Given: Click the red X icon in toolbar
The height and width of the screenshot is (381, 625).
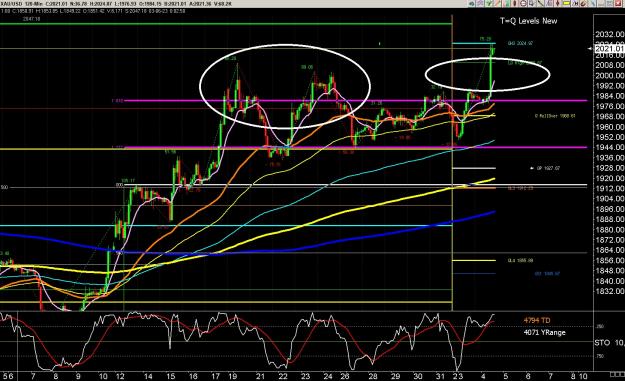Looking at the screenshot, I should 618,4.
